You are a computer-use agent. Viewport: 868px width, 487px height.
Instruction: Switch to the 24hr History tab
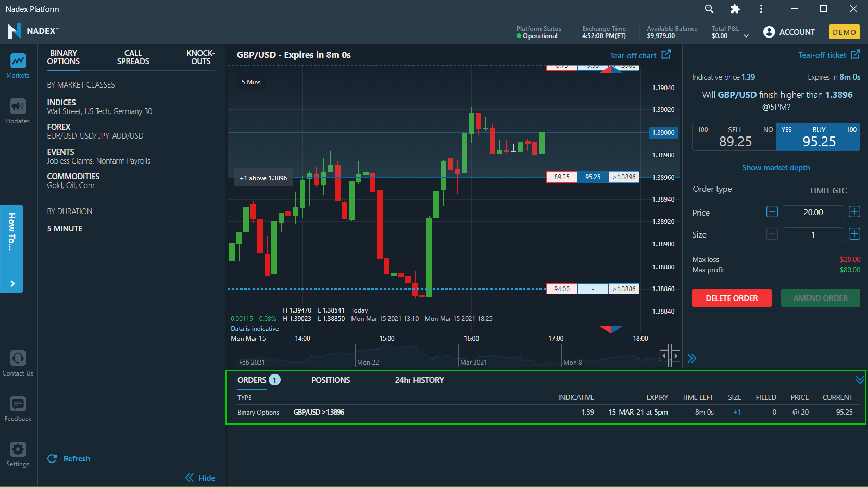(419, 380)
